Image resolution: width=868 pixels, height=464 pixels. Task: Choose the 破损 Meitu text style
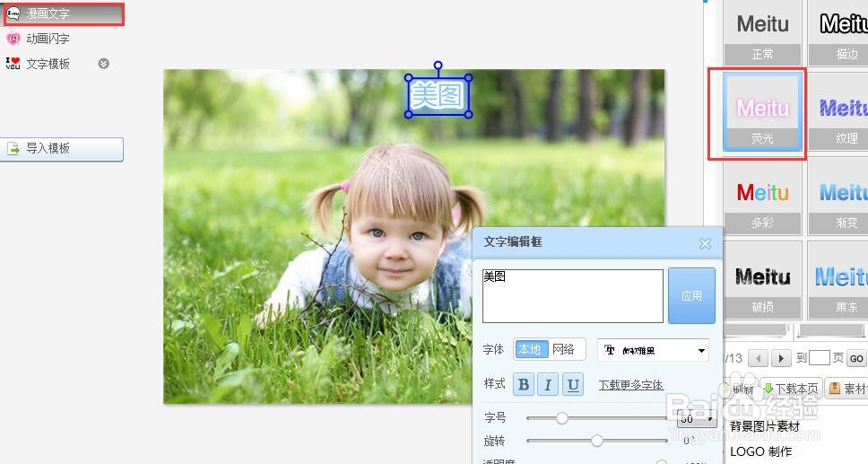pos(762,280)
